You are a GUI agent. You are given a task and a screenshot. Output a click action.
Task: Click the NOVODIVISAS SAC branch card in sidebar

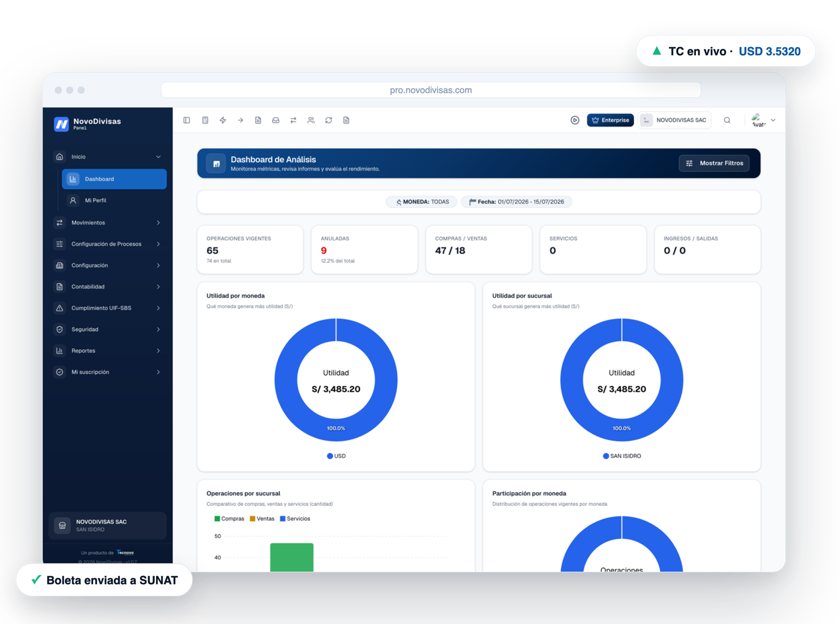[107, 526]
